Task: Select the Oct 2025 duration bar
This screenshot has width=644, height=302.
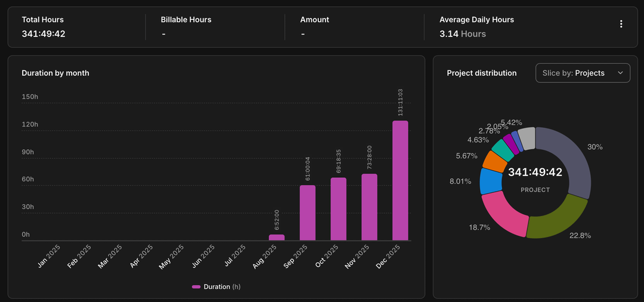Action: click(x=339, y=209)
